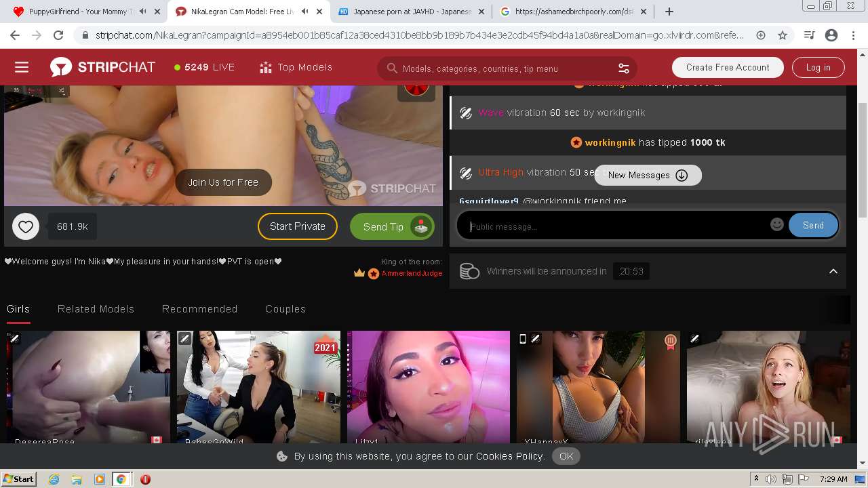Open Chrome media controls icon
Screen dimensions: 868x488
809,35
